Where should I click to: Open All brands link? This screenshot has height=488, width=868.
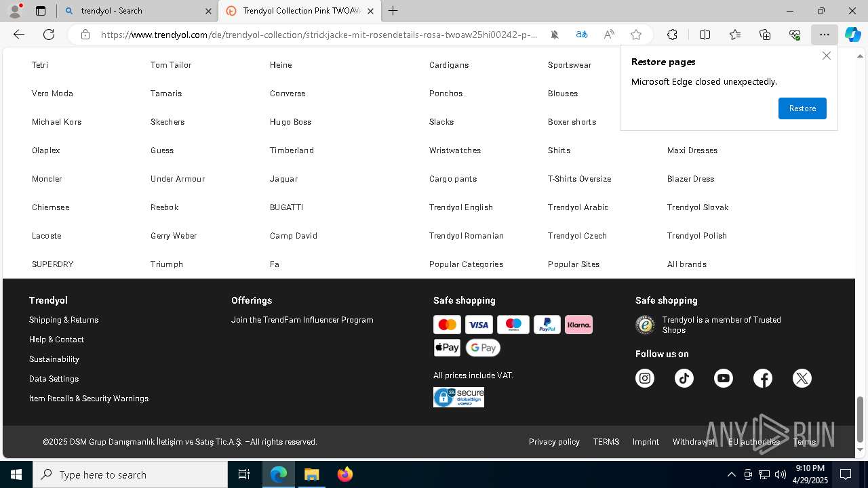tap(687, 264)
